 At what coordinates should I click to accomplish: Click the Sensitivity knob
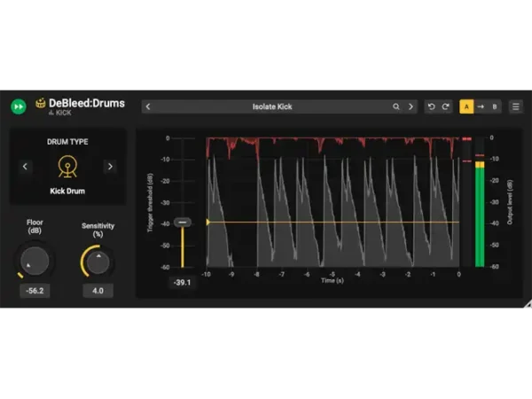pyautogui.click(x=98, y=262)
